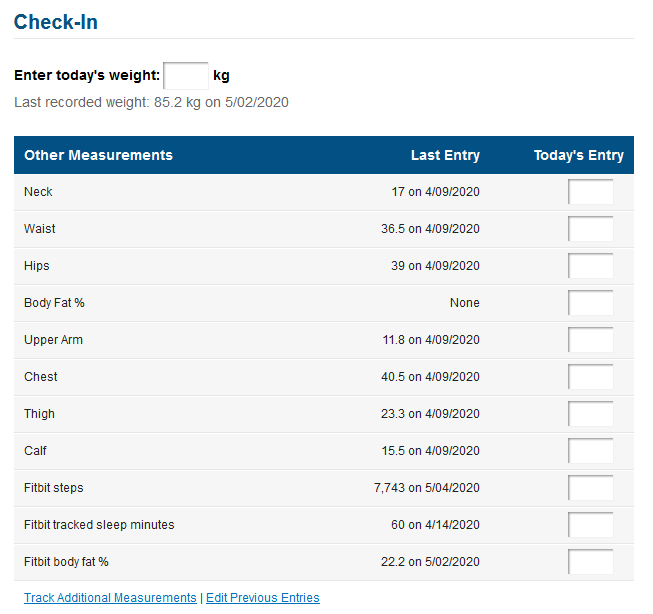
Task: Click the Fitbit body fat % entry box
Action: click(591, 562)
